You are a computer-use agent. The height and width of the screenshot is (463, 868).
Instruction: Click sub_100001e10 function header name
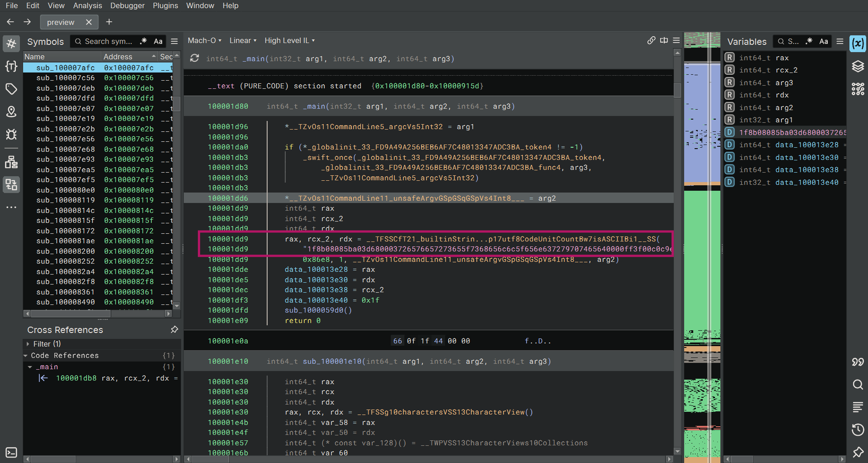coord(332,362)
